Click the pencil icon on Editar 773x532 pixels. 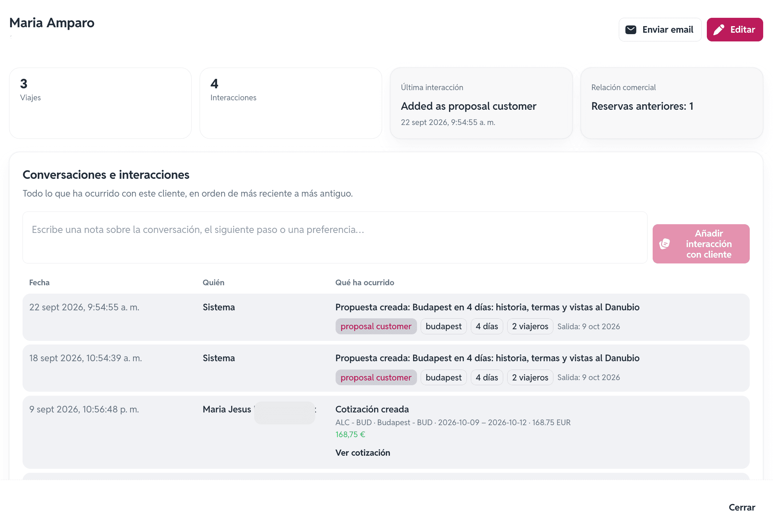pos(719,29)
